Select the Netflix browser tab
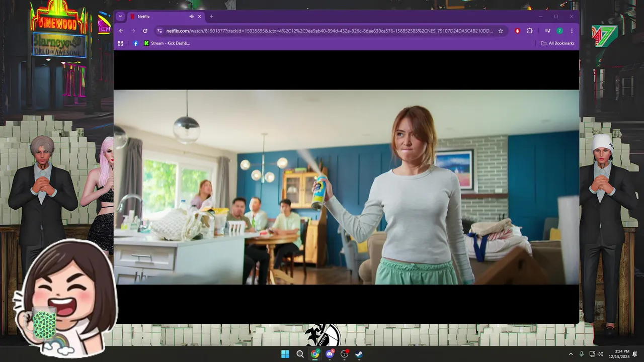The width and height of the screenshot is (644, 362). pos(166,17)
